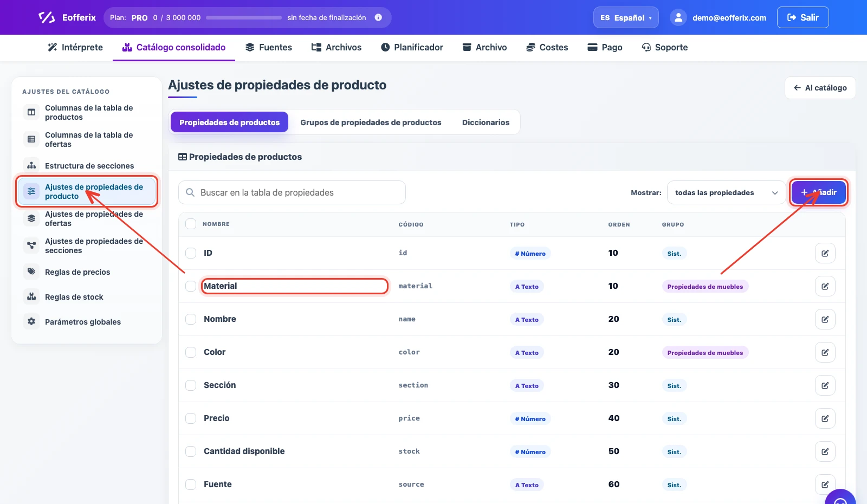The image size is (867, 504).
Task: Click the Ajustes de propiedades de ofertas icon
Action: coord(31,218)
